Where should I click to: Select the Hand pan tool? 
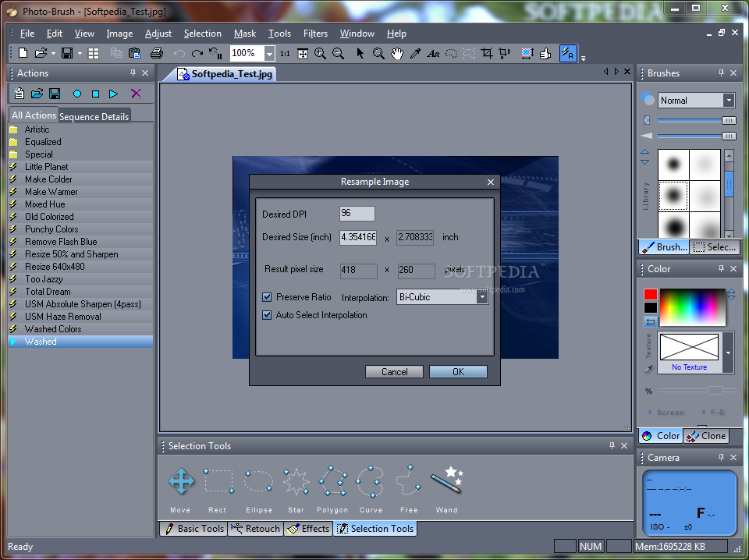click(397, 53)
